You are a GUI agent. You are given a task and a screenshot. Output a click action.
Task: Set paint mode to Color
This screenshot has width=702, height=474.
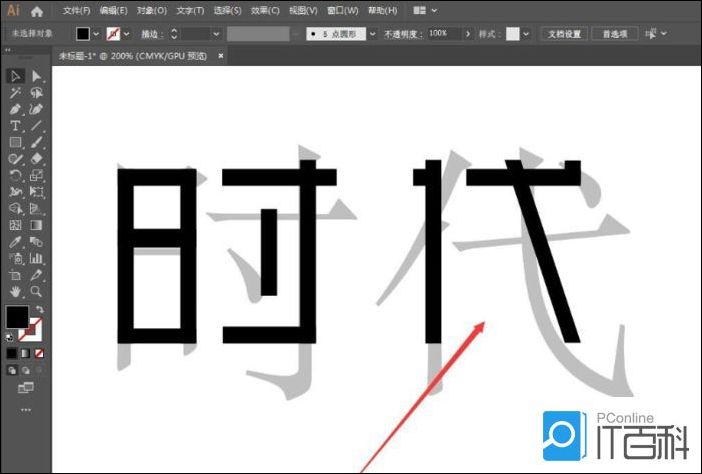click(x=12, y=354)
